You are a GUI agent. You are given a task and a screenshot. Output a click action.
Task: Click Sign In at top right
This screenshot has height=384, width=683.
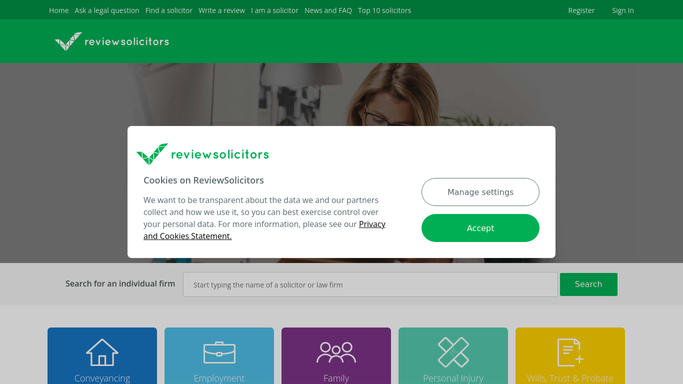pyautogui.click(x=623, y=10)
